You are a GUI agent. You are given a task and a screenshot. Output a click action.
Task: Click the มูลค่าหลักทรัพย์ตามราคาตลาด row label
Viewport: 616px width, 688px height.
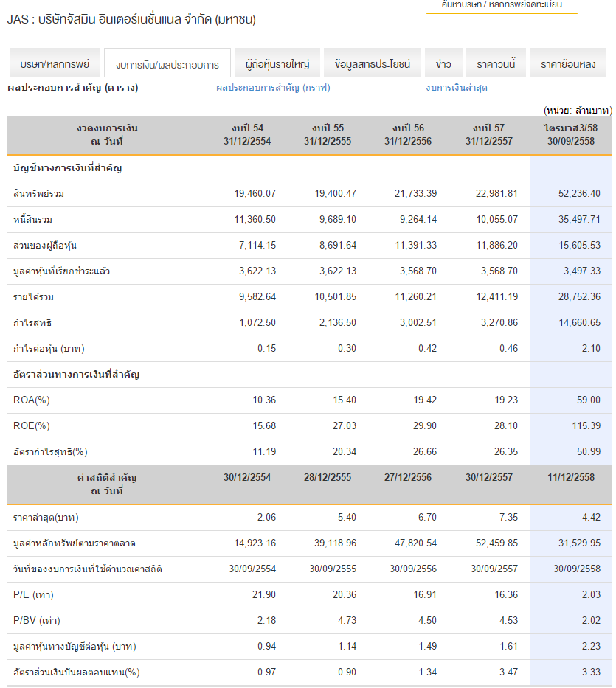pos(75,543)
